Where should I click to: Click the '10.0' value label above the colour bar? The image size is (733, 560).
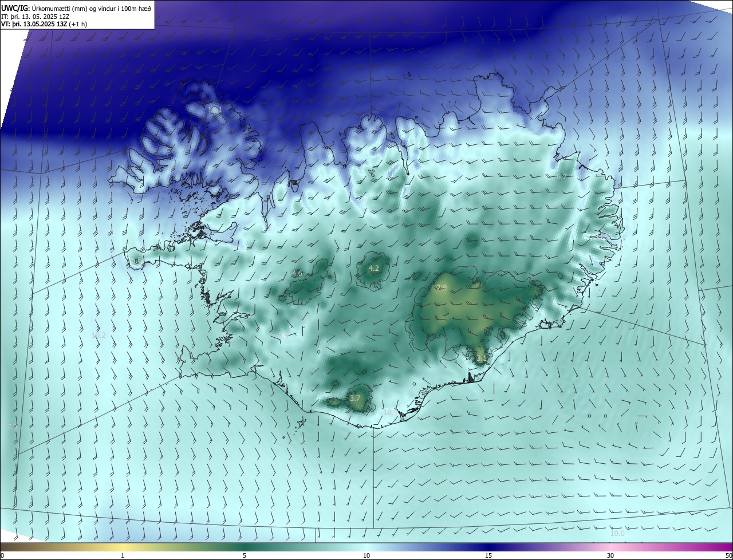617,534
